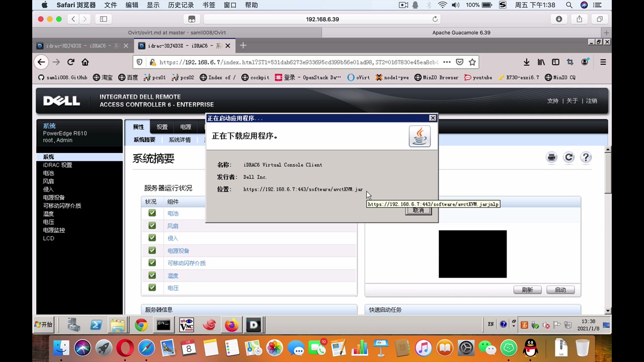Open 系统详情 sub-tab

pos(180,140)
